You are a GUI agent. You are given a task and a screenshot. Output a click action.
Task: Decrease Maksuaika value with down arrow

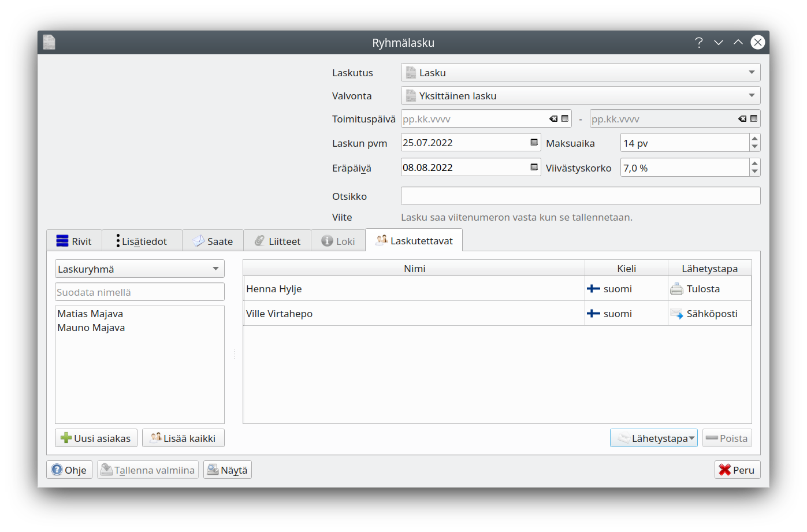754,147
